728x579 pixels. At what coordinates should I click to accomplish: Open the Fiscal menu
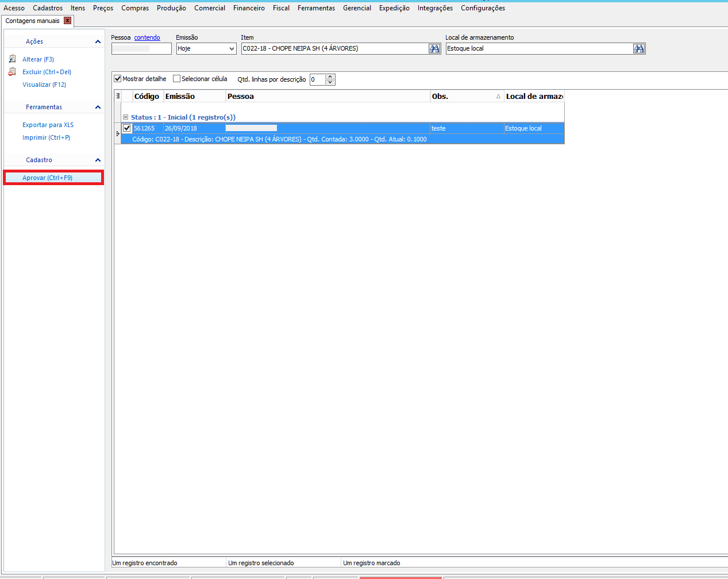click(x=281, y=8)
